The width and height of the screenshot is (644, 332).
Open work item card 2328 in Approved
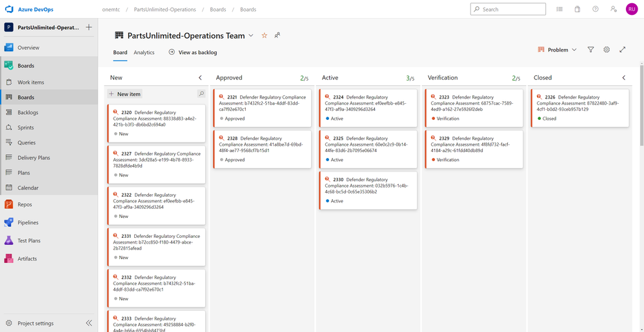(x=262, y=149)
